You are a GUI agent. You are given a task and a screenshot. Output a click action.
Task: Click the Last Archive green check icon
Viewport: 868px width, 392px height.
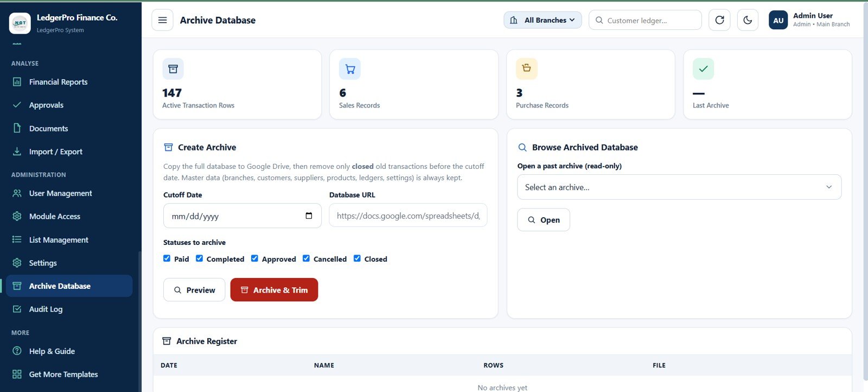[x=703, y=69]
